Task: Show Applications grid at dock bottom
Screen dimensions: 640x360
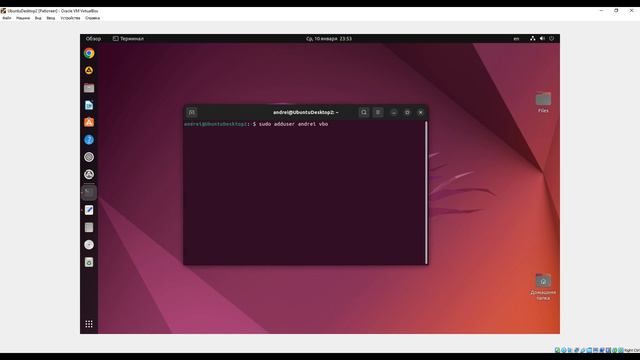Action: pyautogui.click(x=89, y=324)
